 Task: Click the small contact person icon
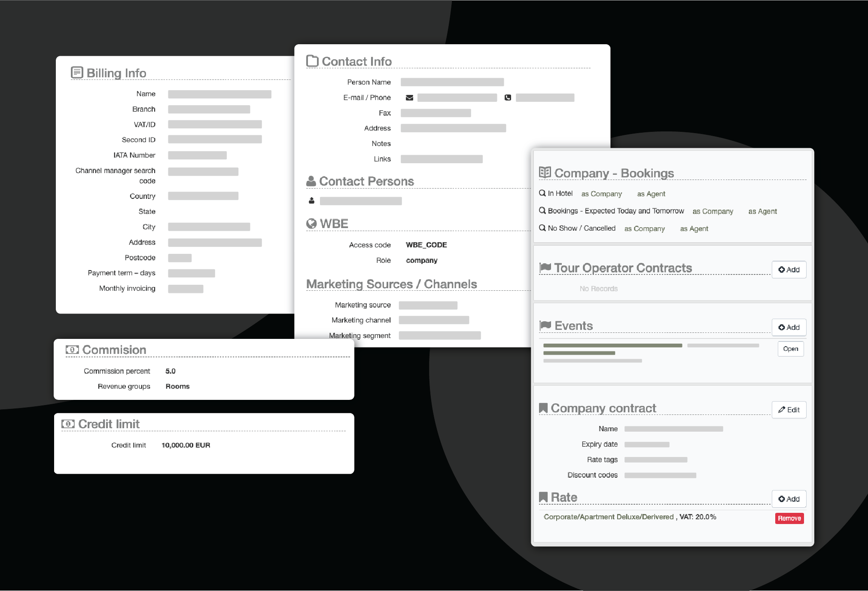coord(311,201)
